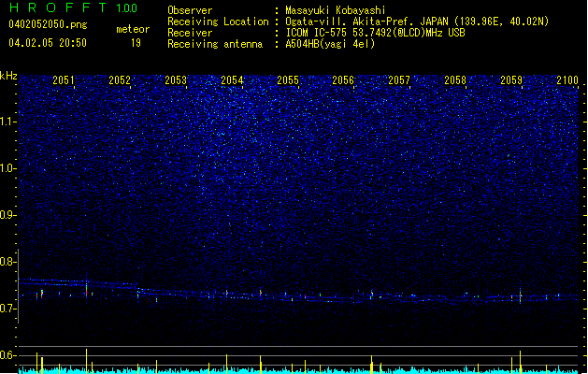Click the kHz axis unit label

pyautogui.click(x=8, y=76)
